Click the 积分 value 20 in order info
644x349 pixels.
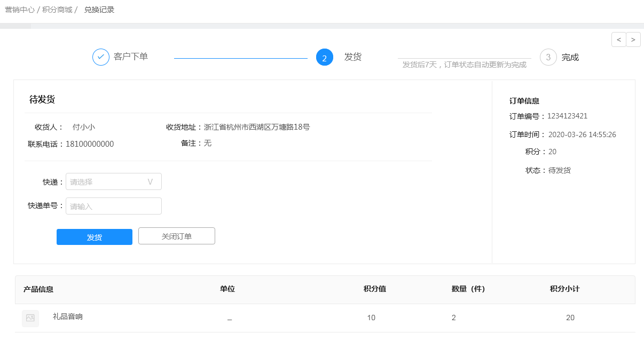[552, 152]
